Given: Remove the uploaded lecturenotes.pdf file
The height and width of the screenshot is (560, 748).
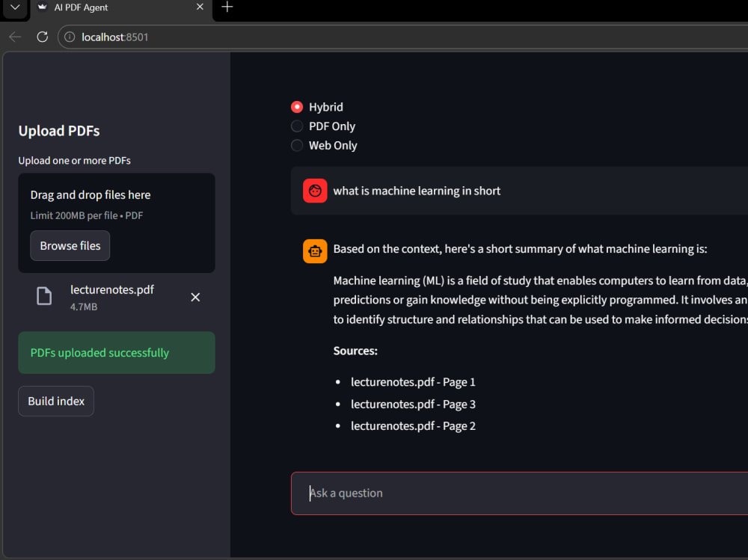Looking at the screenshot, I should click(195, 297).
